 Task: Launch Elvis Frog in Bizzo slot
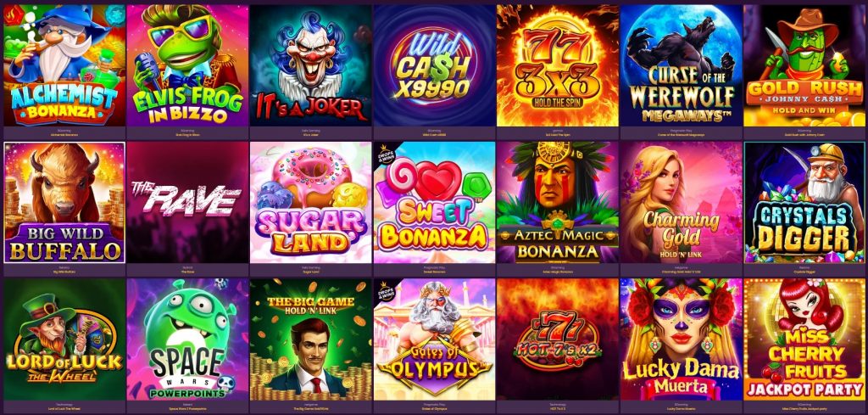187,65
